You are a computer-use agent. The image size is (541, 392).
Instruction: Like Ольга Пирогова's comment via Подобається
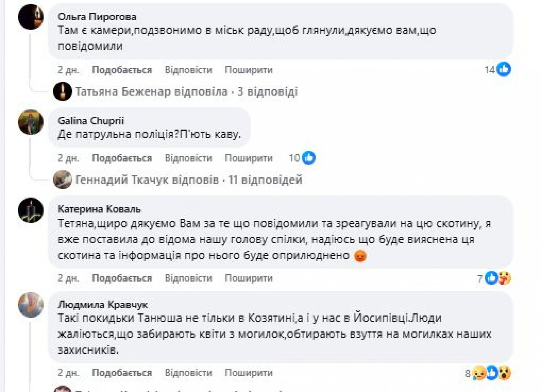(122, 70)
